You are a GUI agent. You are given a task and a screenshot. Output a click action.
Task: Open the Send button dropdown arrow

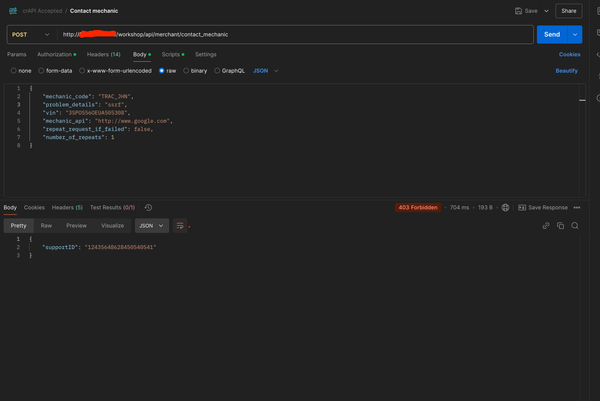click(575, 34)
